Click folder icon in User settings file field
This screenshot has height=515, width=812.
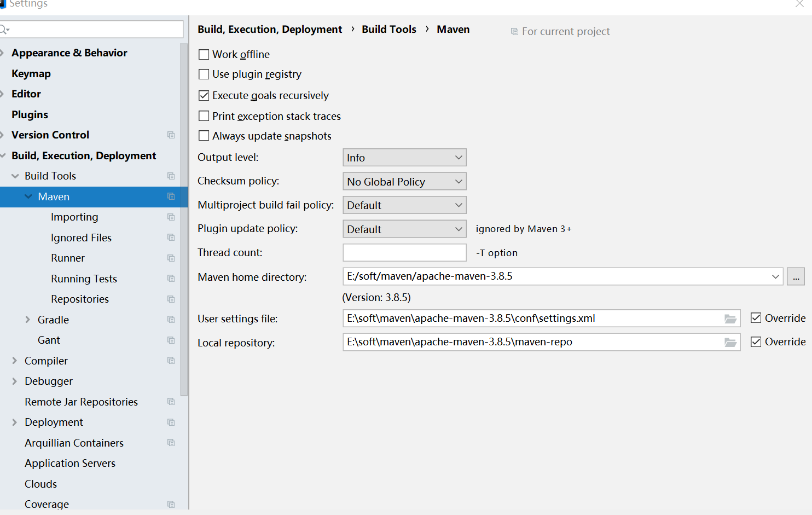tap(730, 319)
